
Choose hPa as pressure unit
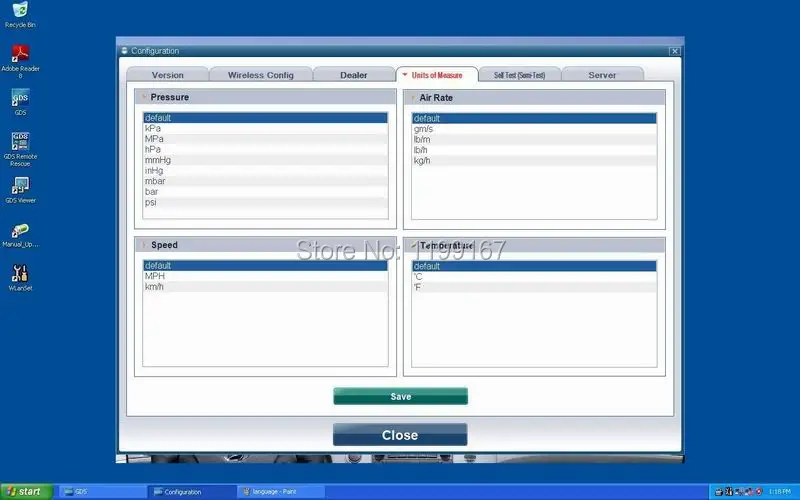coord(265,149)
